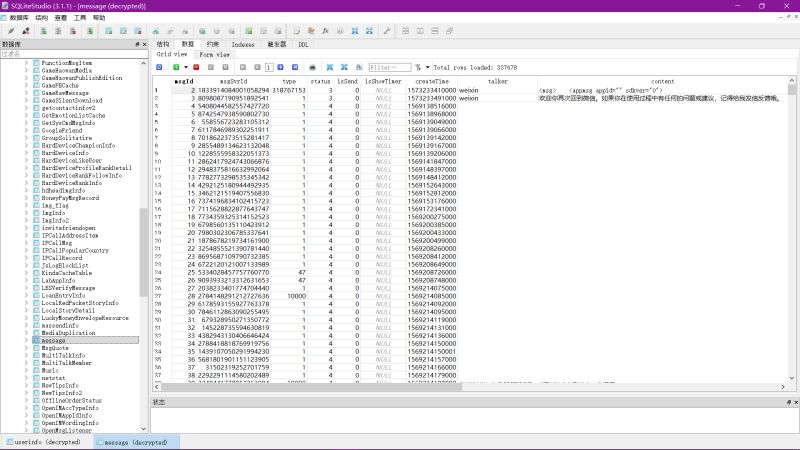Viewport: 800px width, 450px height.
Task: Sort by the createTime column header
Action: coord(432,81)
